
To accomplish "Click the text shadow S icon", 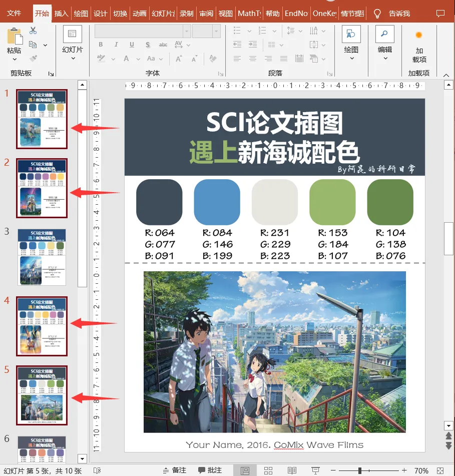I will click(x=148, y=45).
